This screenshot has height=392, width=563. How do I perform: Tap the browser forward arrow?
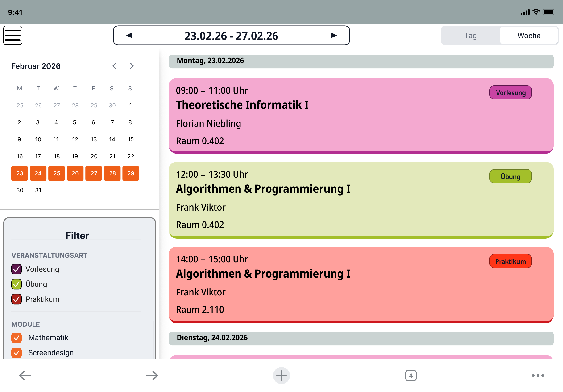(152, 375)
